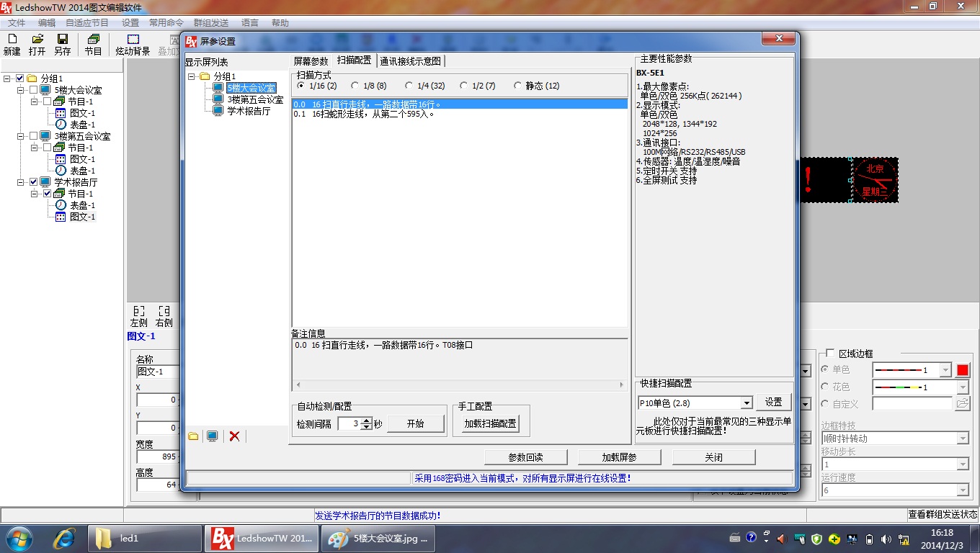980x553 pixels.
Task: Collapse the 学术报告厅 node in main tree
Action: point(22,182)
